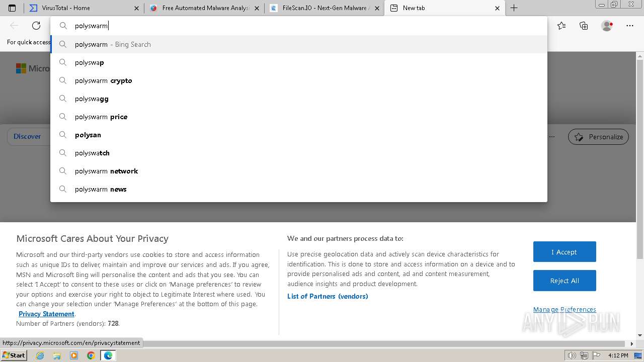
Task: Choose the 'polyswarm news' suggestion
Action: [299, 189]
